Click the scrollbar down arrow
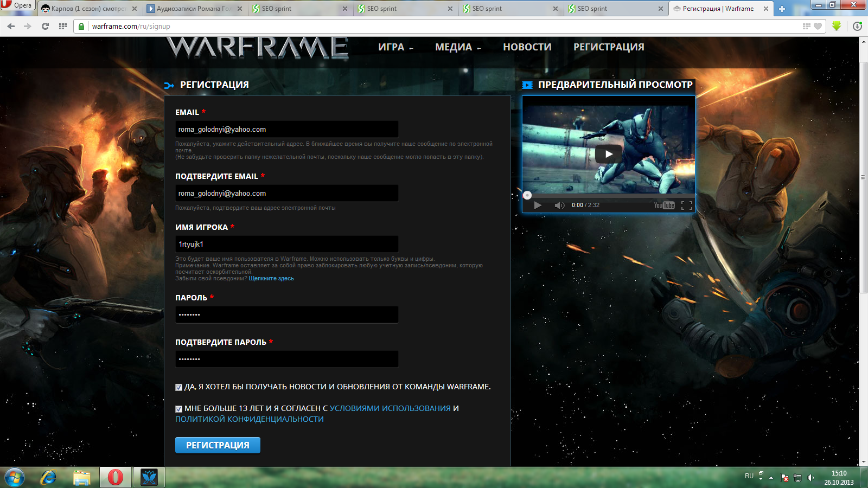Viewport: 868px width, 488px height. pos(863,462)
